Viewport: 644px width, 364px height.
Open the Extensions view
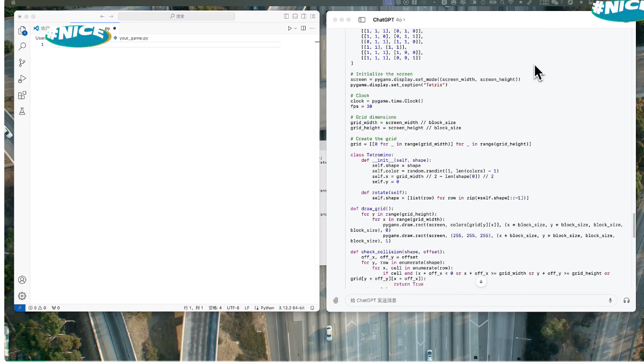pos(22,95)
